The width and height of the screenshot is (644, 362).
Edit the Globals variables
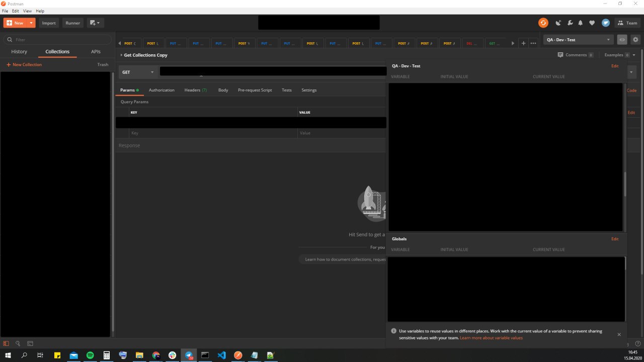tap(615, 239)
